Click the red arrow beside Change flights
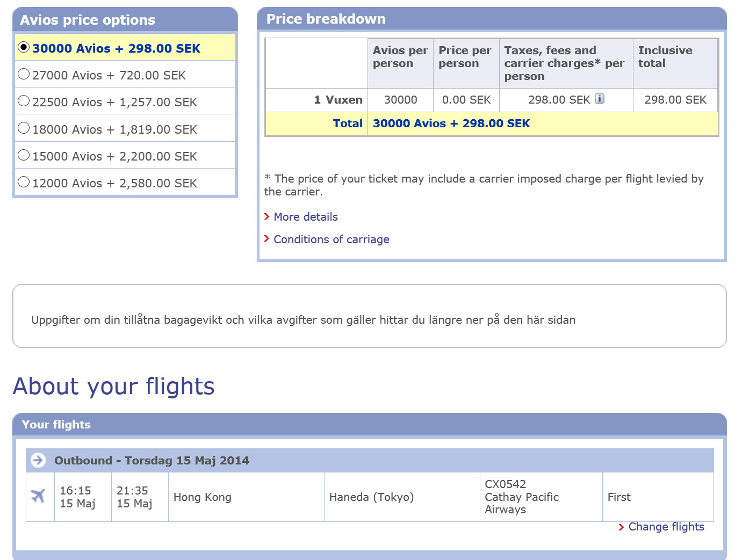Image resolution: width=735 pixels, height=560 pixels. 621,527
